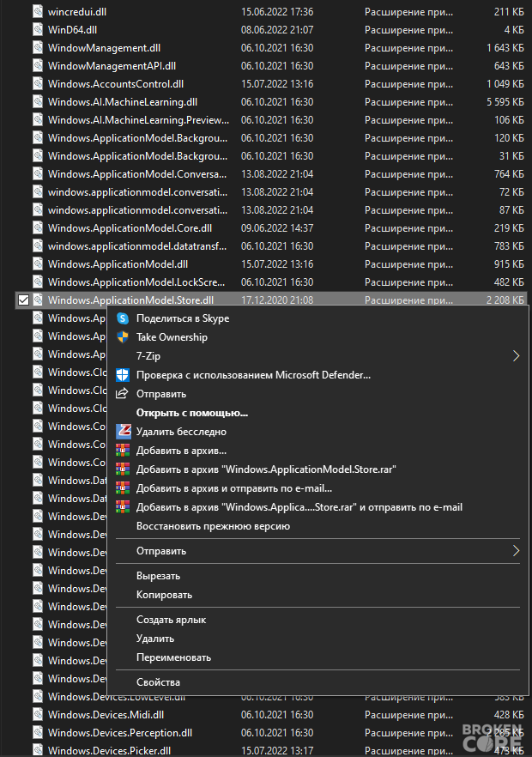Click the file icon of Windows.Devices.Midi.dll
The width and height of the screenshot is (532, 757).
38,714
